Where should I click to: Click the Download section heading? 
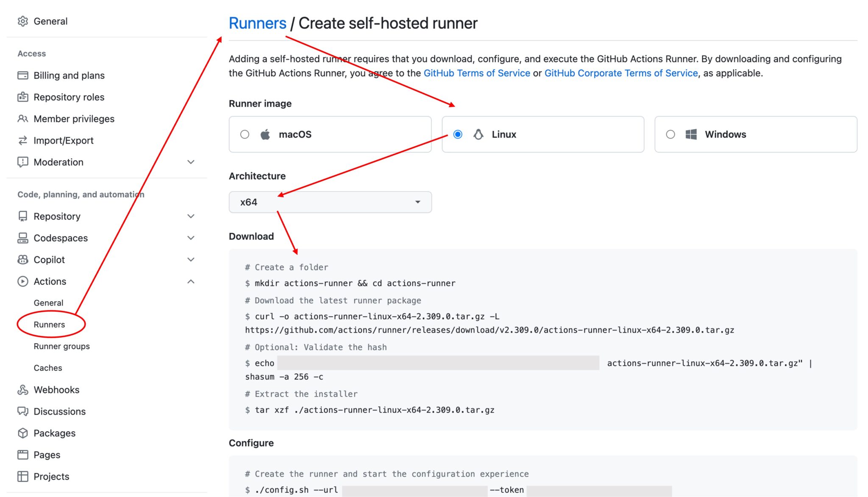(x=251, y=236)
